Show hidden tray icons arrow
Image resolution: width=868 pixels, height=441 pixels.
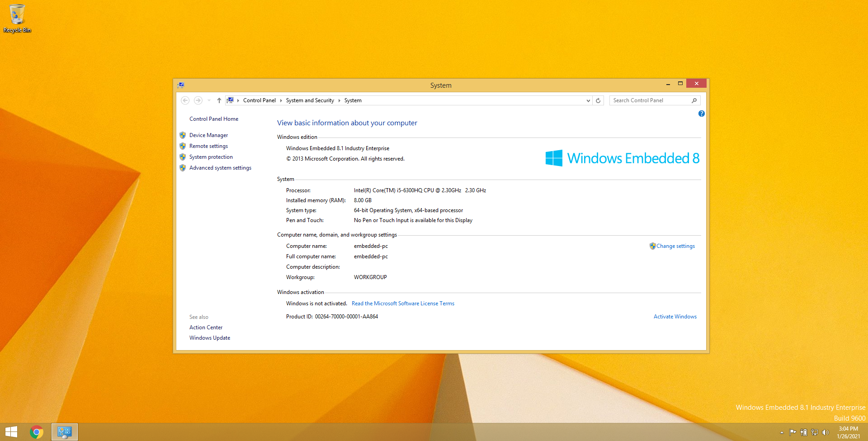point(782,432)
